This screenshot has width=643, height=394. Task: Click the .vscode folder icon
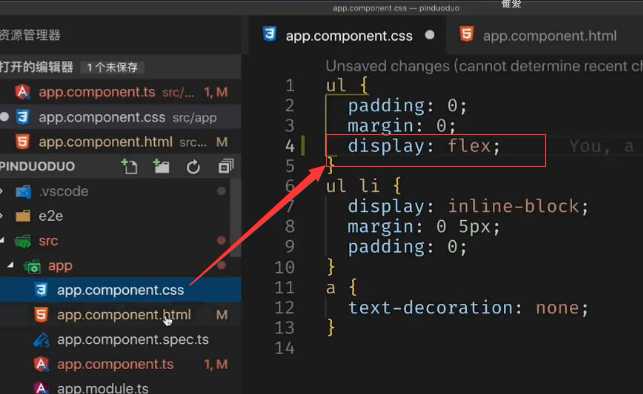pyautogui.click(x=23, y=191)
